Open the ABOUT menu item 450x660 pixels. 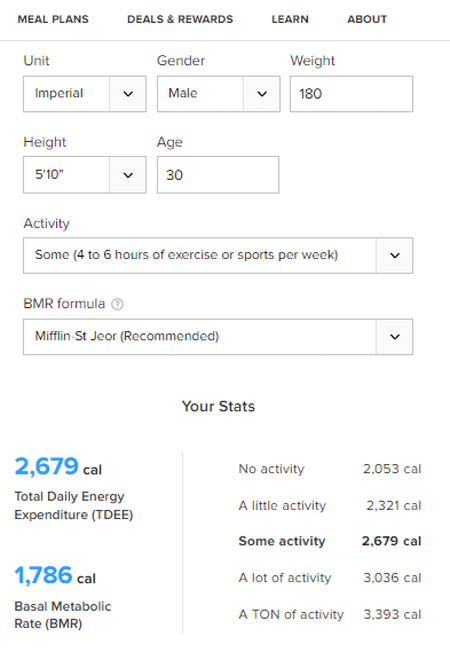pyautogui.click(x=367, y=19)
